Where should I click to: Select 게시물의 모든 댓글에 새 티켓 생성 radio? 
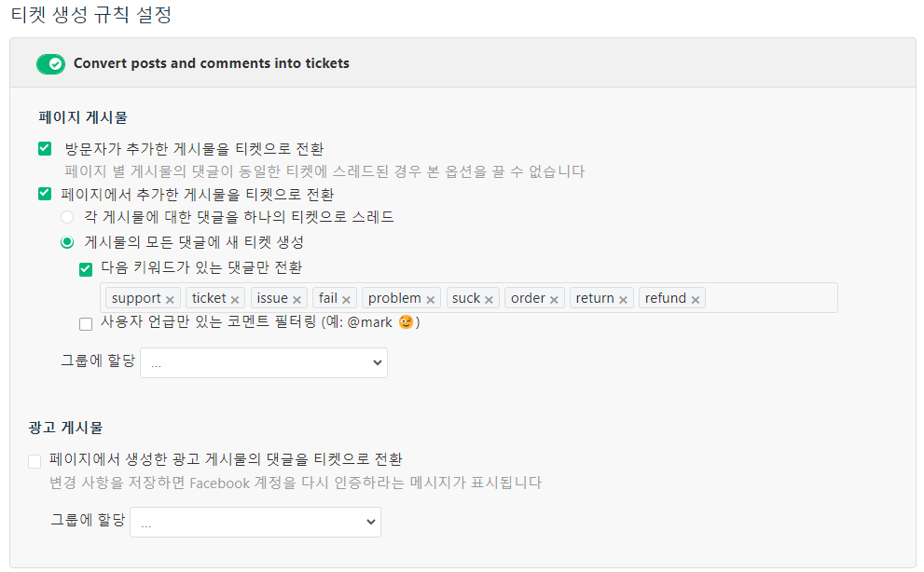pyautogui.click(x=67, y=242)
